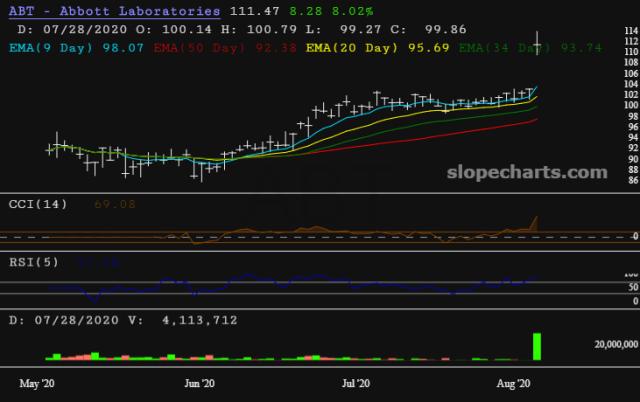Click the Aug '20 date axis label
The width and height of the screenshot is (640, 402).
point(513,383)
